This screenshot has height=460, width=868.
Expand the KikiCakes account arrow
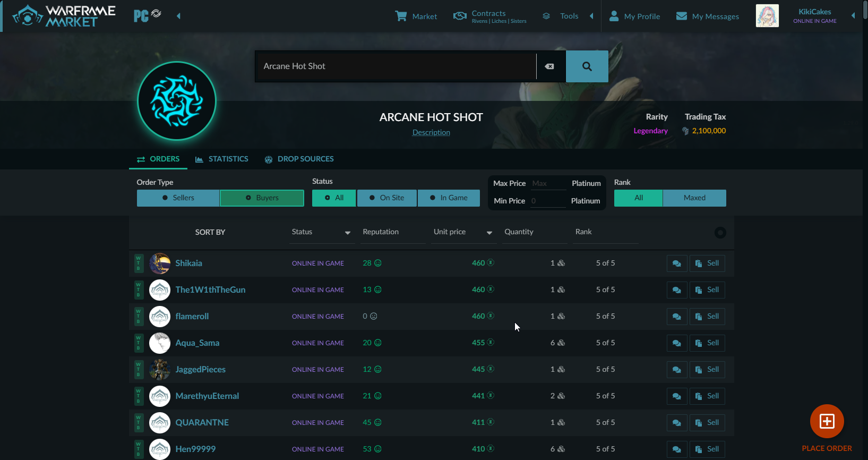(853, 16)
